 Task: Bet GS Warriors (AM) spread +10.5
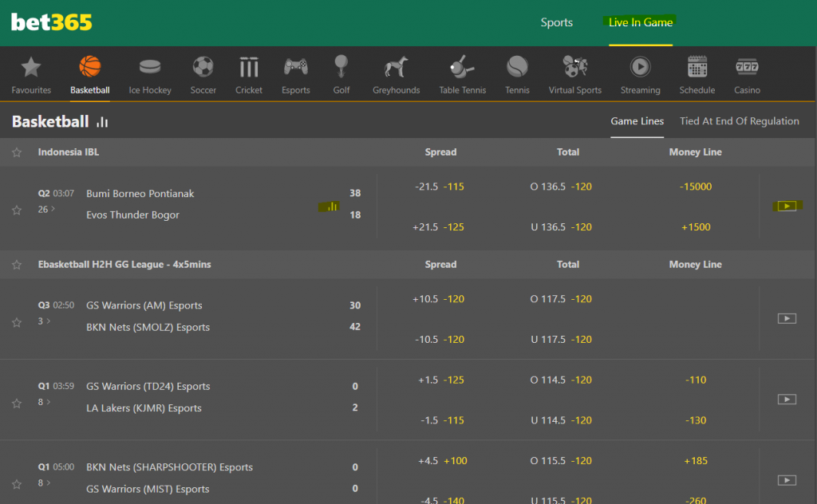click(438, 299)
